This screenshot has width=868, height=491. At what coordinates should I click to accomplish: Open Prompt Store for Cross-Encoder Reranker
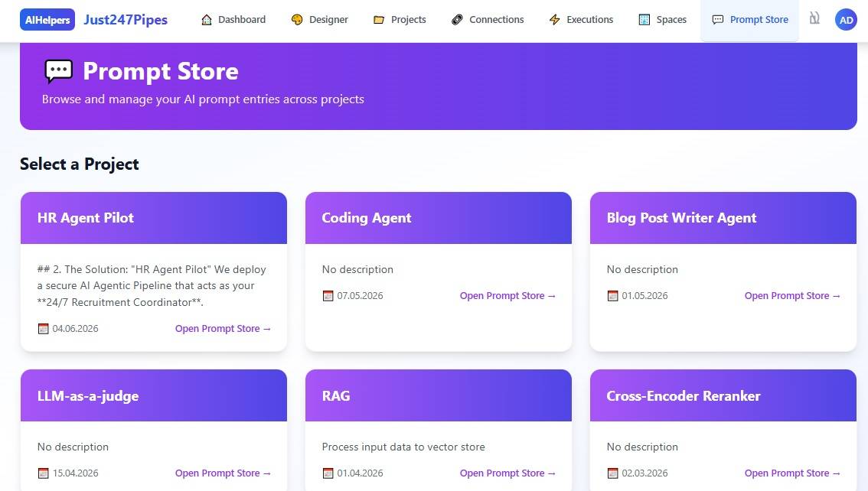tap(792, 473)
